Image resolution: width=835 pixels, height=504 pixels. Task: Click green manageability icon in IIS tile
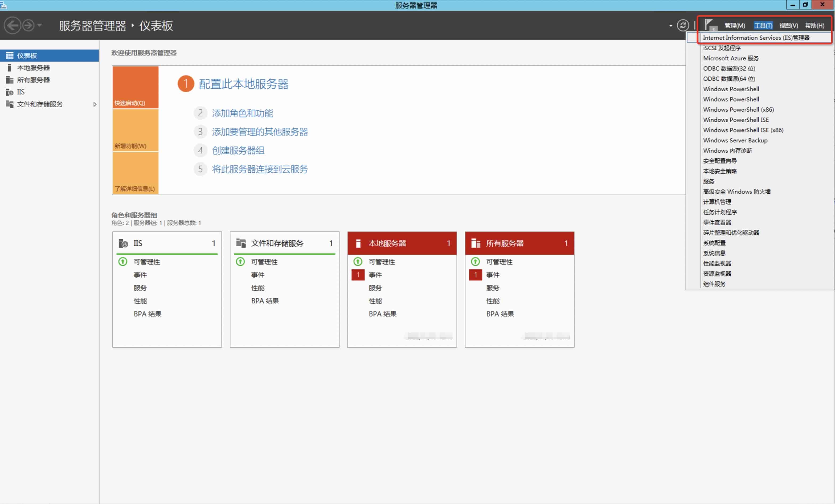[123, 262]
